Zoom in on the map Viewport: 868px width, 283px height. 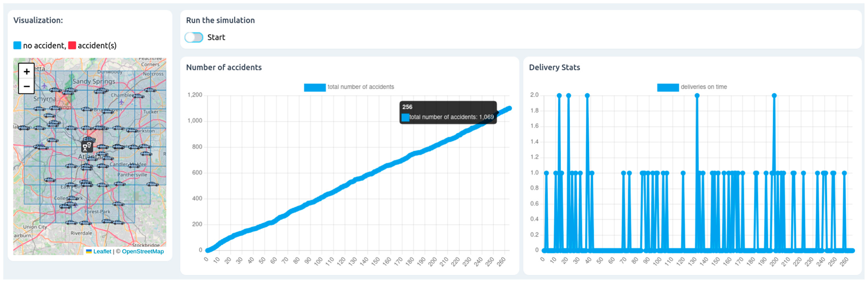27,71
